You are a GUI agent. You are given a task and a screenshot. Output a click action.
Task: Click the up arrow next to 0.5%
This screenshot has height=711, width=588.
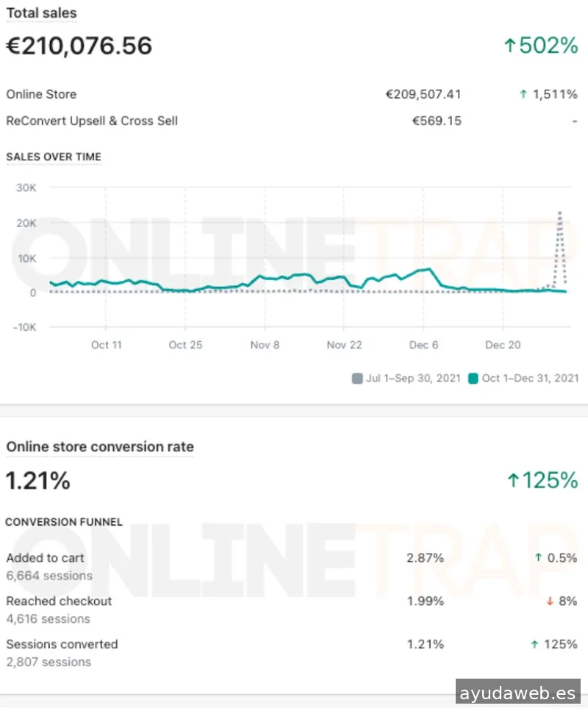tap(537, 558)
